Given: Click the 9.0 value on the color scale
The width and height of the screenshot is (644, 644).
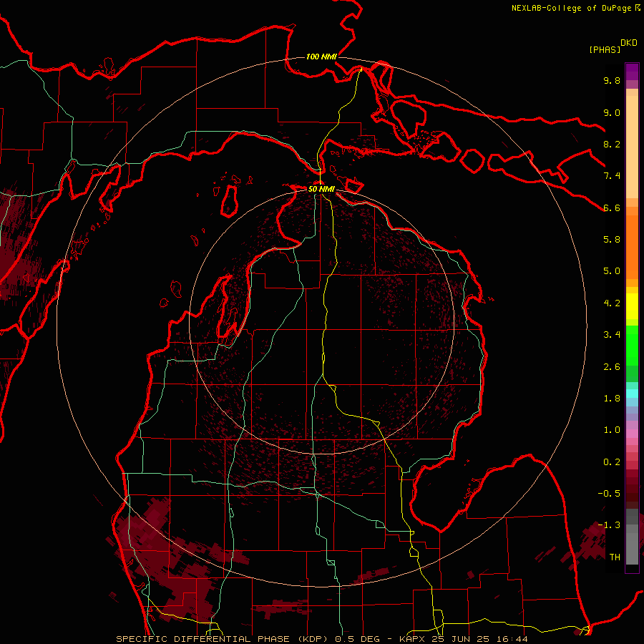Looking at the screenshot, I should coord(612,112).
